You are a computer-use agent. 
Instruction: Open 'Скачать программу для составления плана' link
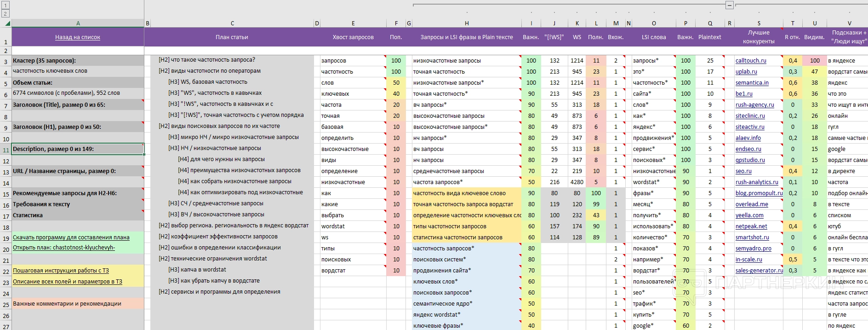[x=71, y=237]
